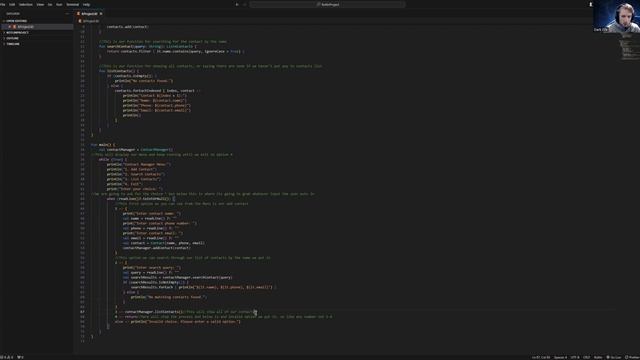
Task: Click line number 67 in the gutter
Action: [x=82, y=312]
